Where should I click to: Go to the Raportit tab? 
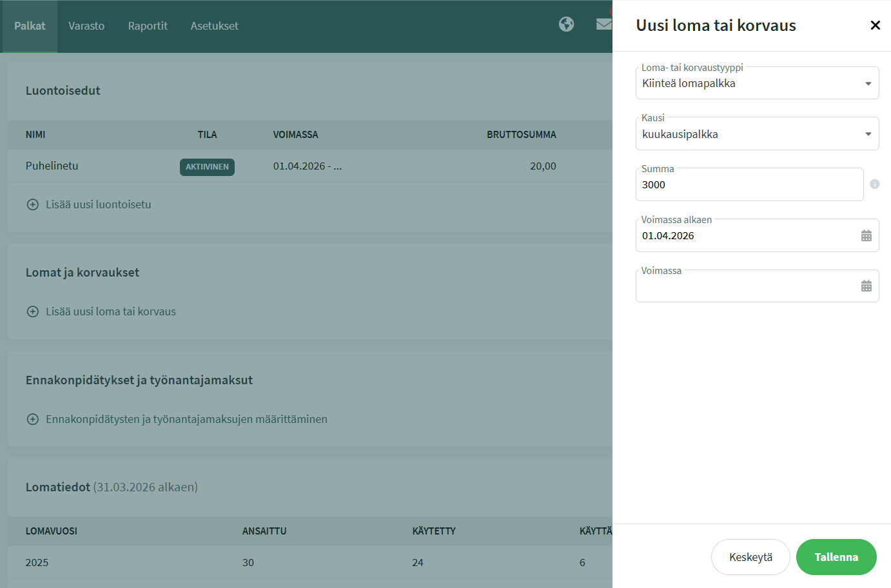click(148, 26)
